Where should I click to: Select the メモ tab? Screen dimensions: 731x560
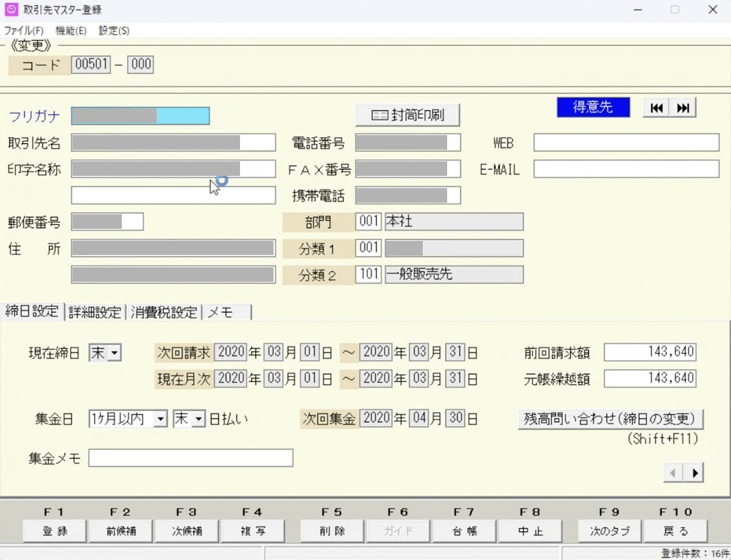225,312
